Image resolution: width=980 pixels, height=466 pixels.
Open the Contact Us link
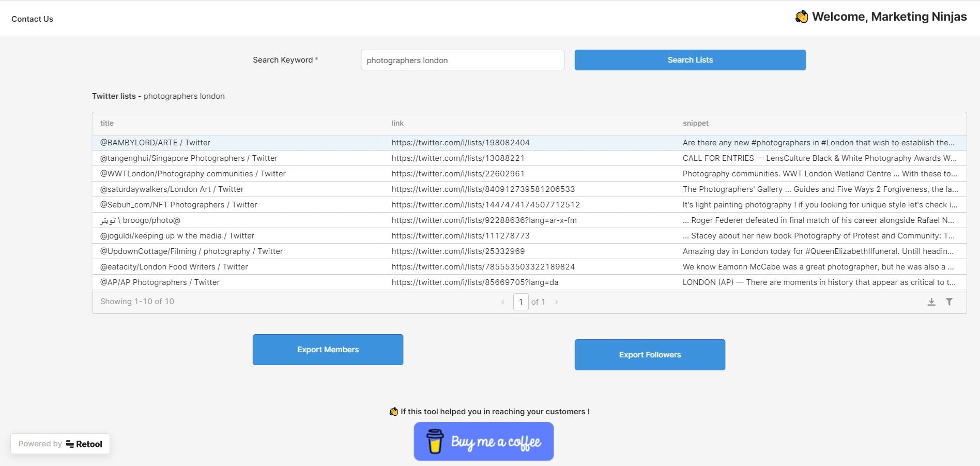32,19
